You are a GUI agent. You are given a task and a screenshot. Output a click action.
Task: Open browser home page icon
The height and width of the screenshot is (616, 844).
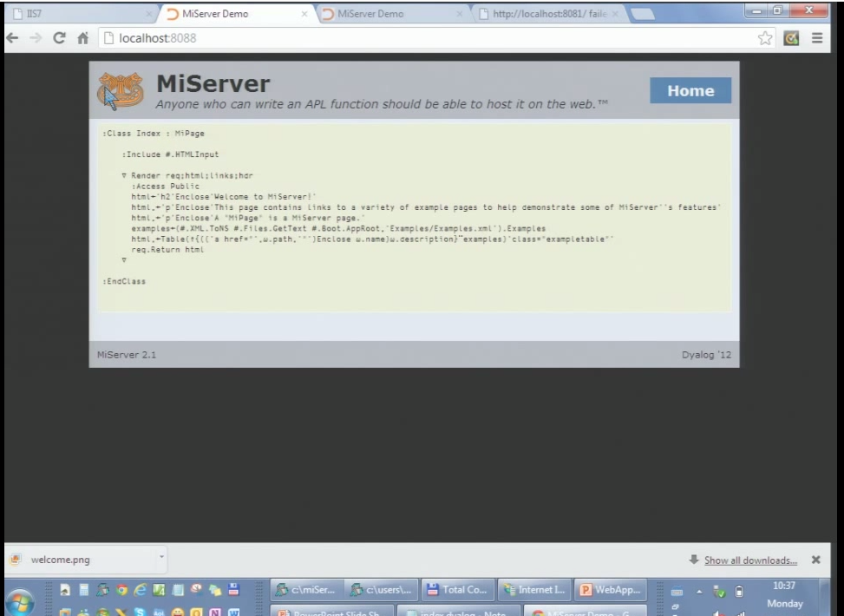(x=83, y=37)
